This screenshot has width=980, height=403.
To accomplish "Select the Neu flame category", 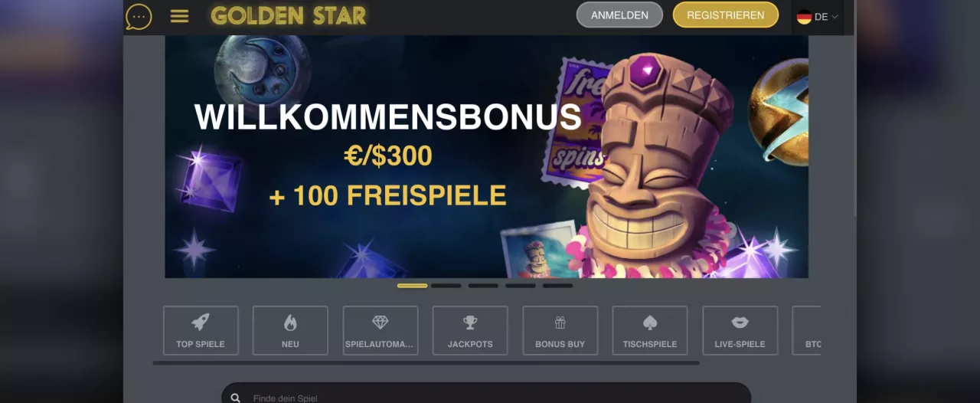I will tap(290, 330).
